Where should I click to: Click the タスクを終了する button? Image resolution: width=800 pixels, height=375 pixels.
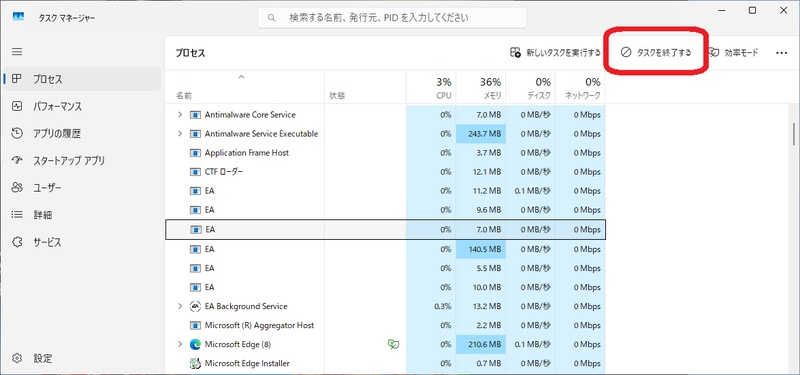point(656,53)
